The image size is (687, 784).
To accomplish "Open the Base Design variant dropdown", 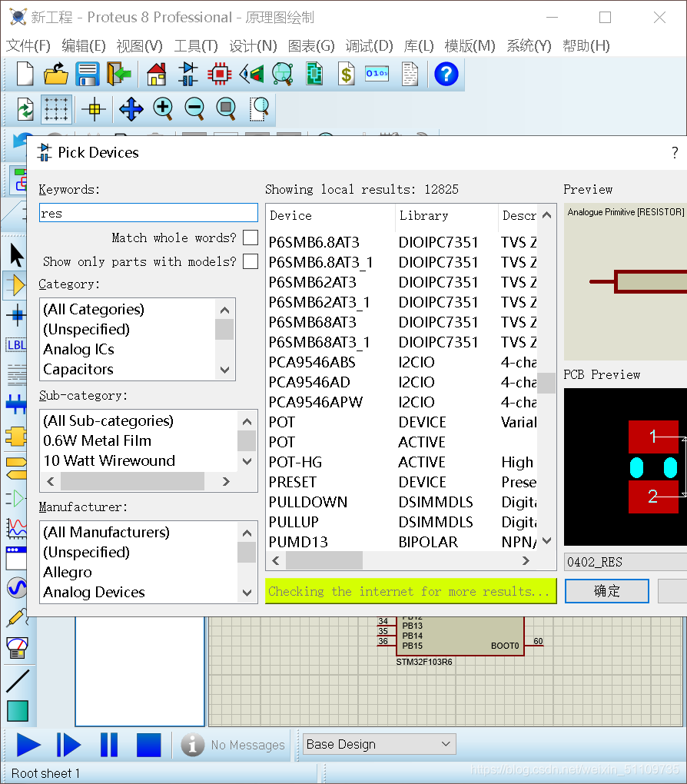I will pyautogui.click(x=380, y=745).
